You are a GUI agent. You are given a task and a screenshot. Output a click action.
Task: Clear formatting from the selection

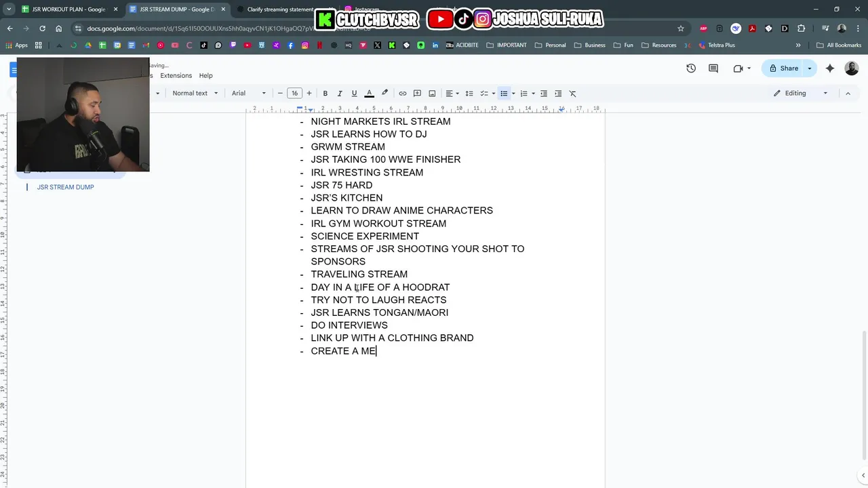coord(572,94)
